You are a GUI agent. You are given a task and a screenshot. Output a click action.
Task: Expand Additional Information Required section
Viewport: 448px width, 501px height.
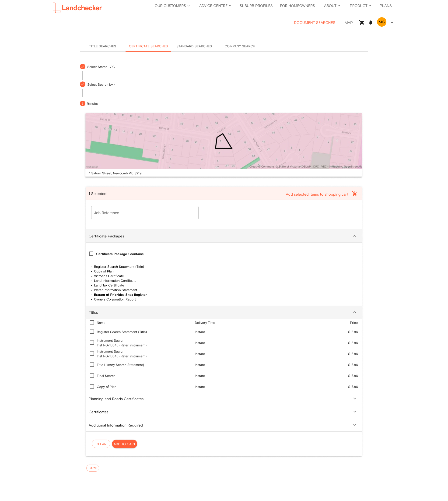[x=354, y=425]
